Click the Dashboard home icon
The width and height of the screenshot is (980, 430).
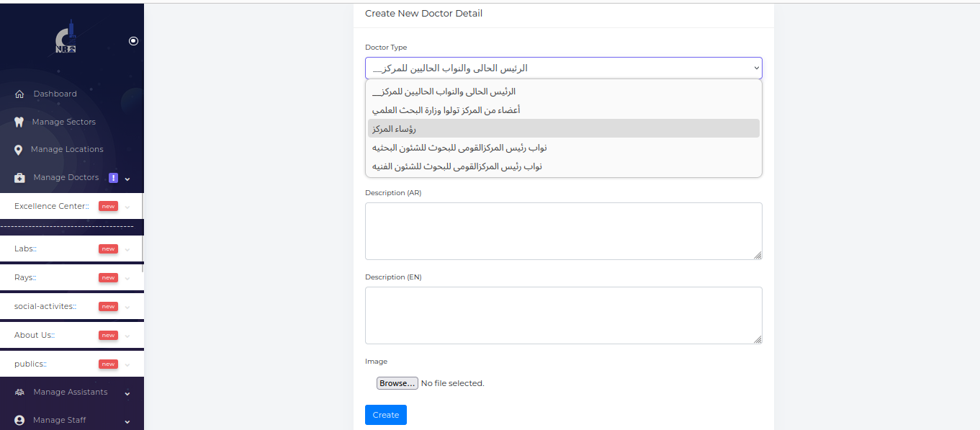pos(19,94)
